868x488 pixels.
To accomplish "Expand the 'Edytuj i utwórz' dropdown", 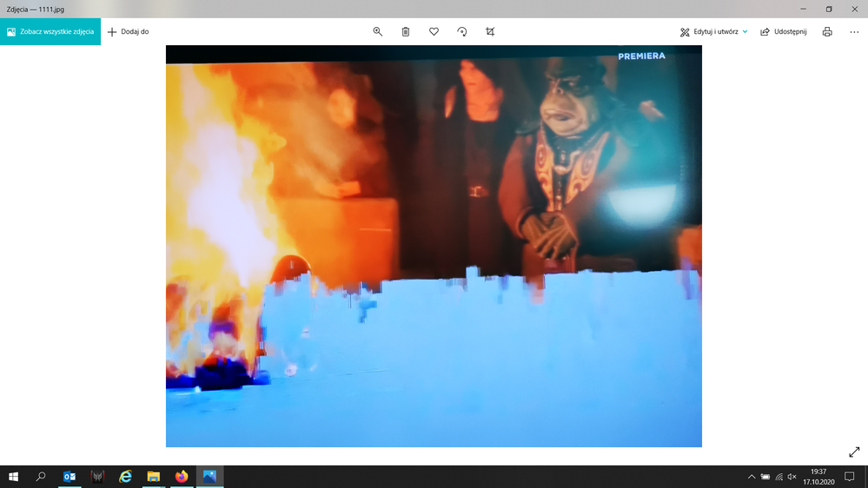I will 714,31.
